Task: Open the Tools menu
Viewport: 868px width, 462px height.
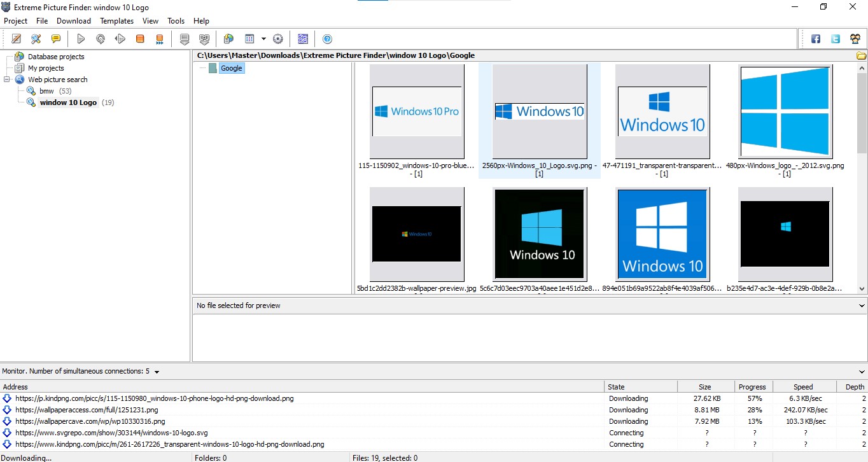Action: click(x=176, y=21)
